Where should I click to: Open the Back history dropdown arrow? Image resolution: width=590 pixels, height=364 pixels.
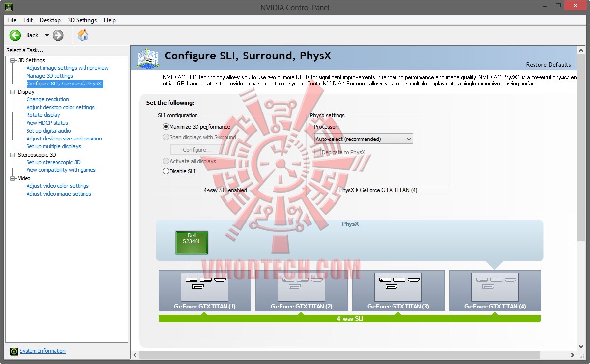(x=47, y=35)
